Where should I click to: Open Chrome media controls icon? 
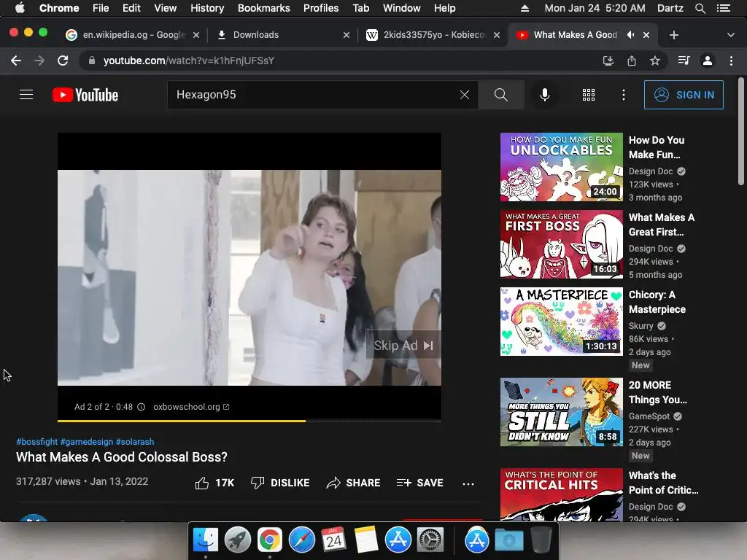pos(684,61)
